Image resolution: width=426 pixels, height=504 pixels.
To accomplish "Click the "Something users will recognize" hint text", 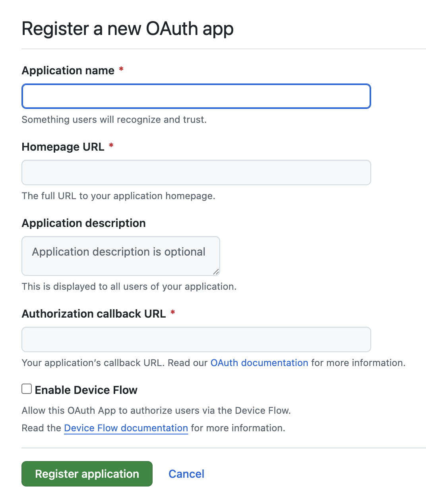I will [x=114, y=120].
